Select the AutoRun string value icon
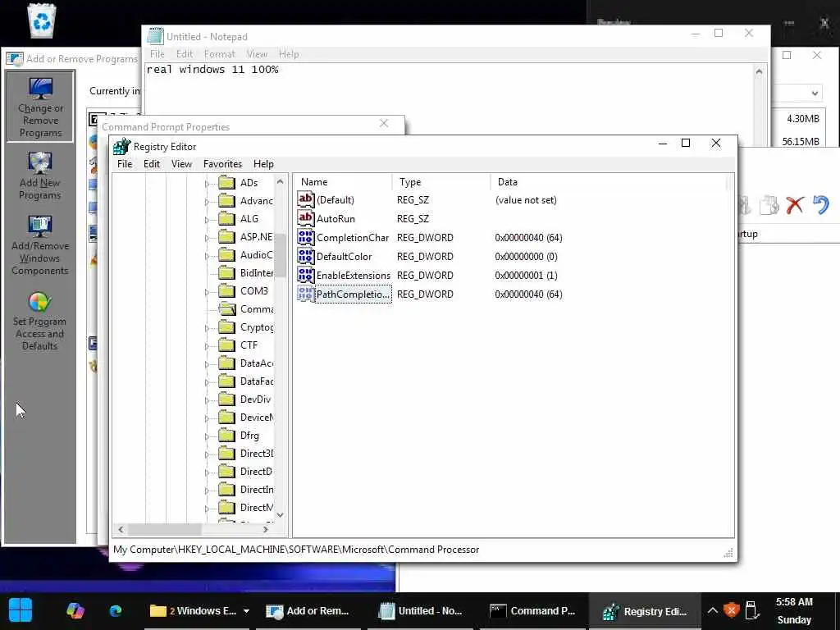The width and height of the screenshot is (840, 630). tap(306, 218)
